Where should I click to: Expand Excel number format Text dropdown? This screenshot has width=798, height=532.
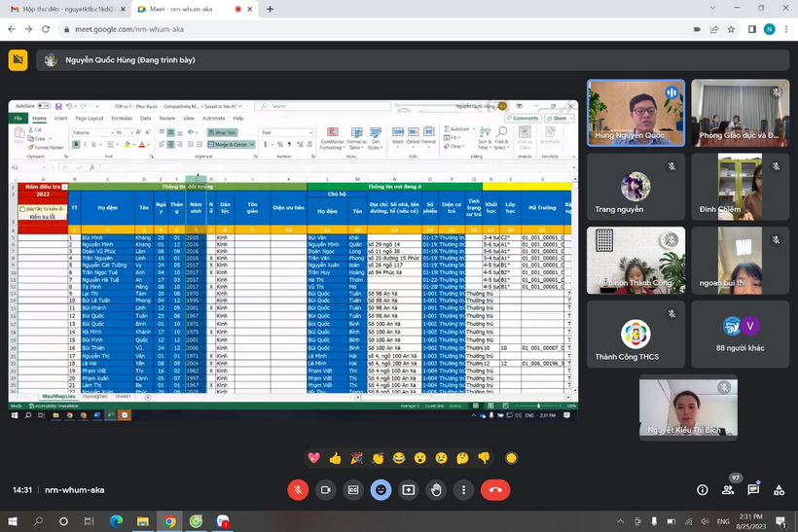click(310, 132)
